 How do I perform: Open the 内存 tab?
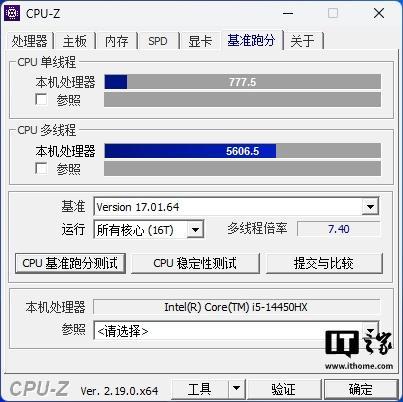(x=116, y=41)
